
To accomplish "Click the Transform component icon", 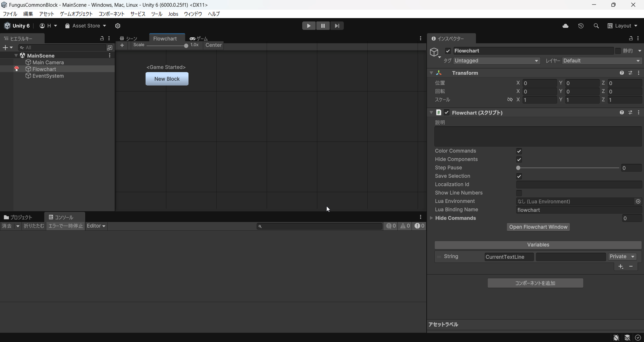I will pyautogui.click(x=439, y=73).
